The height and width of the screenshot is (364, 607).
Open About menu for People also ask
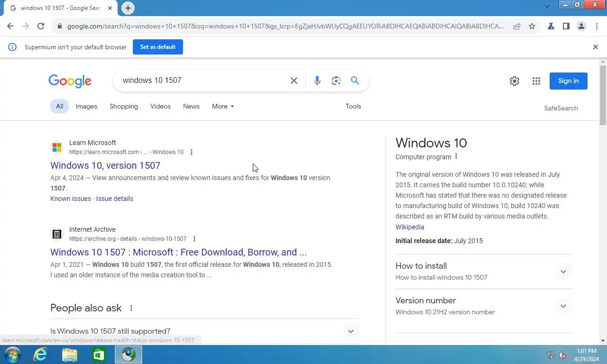pos(131,308)
